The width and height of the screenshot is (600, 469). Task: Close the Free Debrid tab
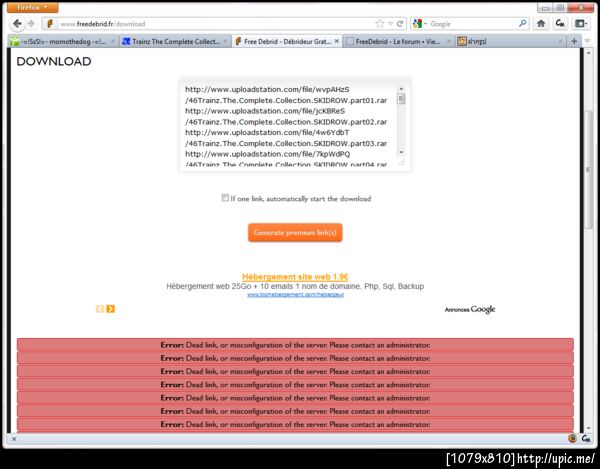pyautogui.click(x=336, y=41)
